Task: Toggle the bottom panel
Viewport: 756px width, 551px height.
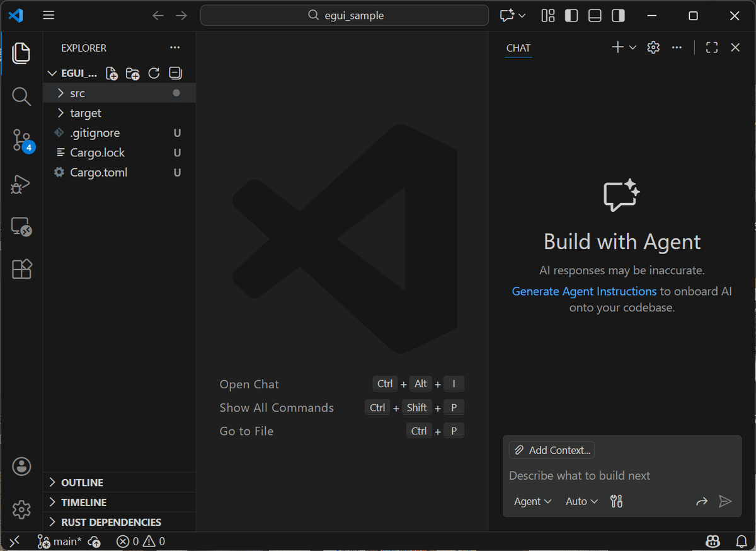Action: point(595,16)
